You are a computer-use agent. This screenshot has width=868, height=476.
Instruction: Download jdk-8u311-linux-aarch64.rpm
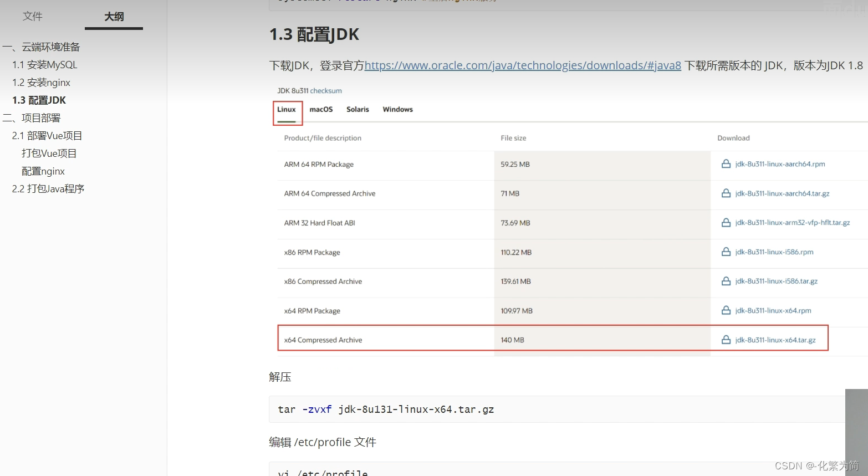pyautogui.click(x=780, y=164)
